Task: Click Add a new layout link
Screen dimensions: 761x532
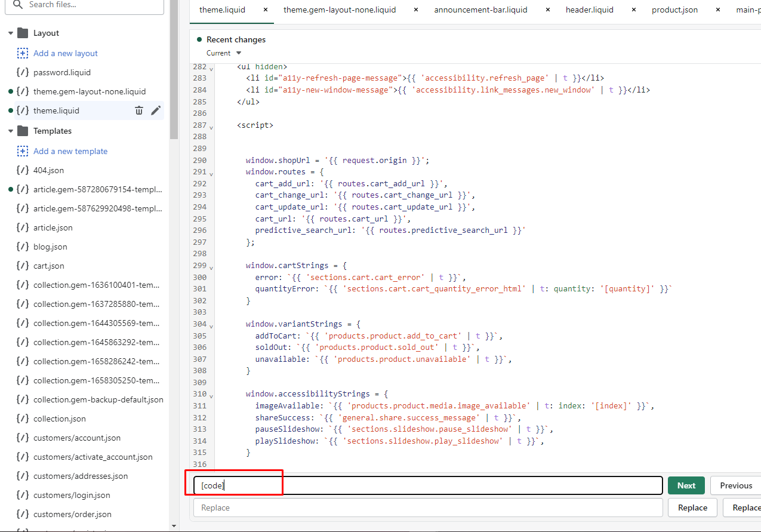Action: (x=66, y=53)
